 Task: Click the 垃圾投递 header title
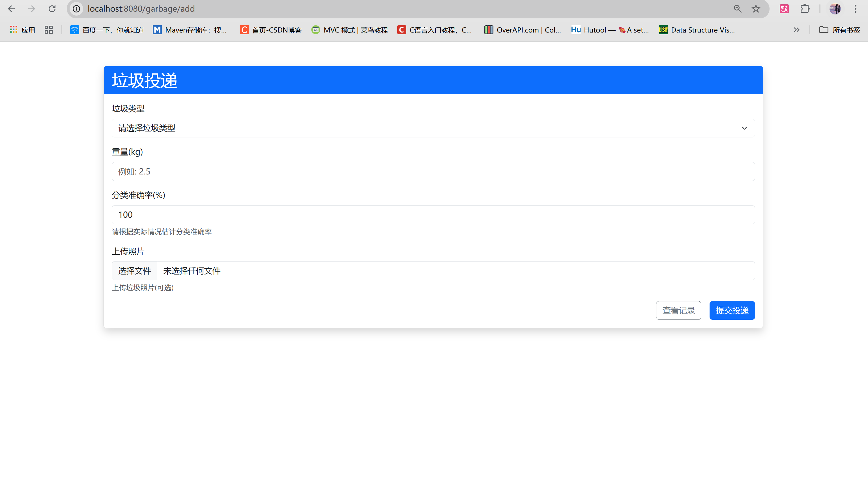145,81
